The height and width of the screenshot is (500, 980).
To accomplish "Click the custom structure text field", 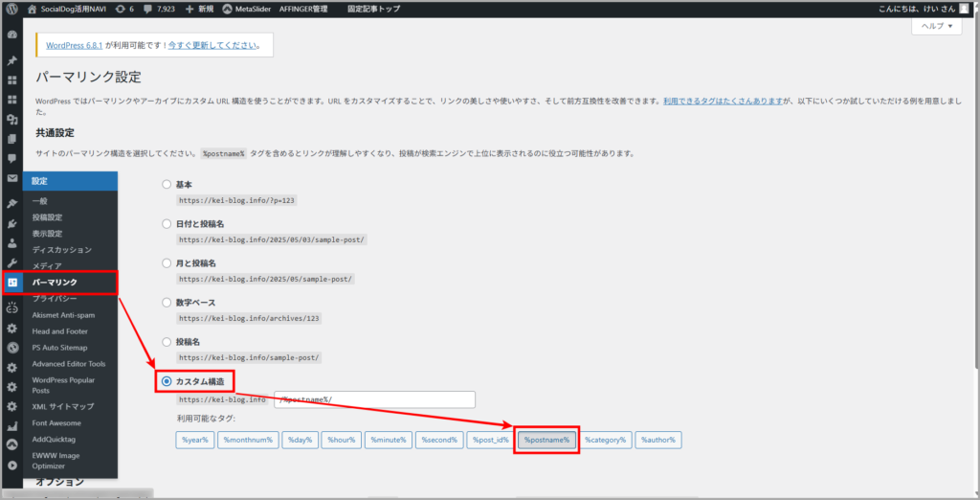I will pyautogui.click(x=375, y=399).
